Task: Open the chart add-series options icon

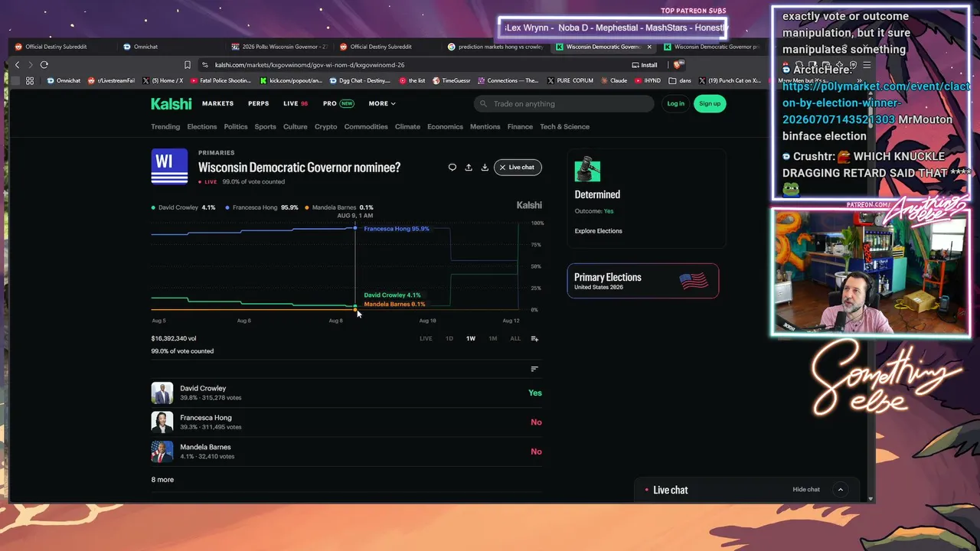Action: click(x=534, y=338)
